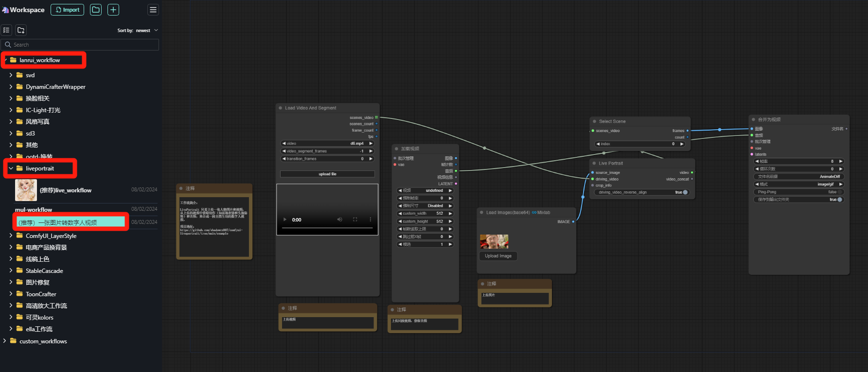Click the IMAGE output port on Load Images
Screen dimensions: 868x372
(573, 221)
